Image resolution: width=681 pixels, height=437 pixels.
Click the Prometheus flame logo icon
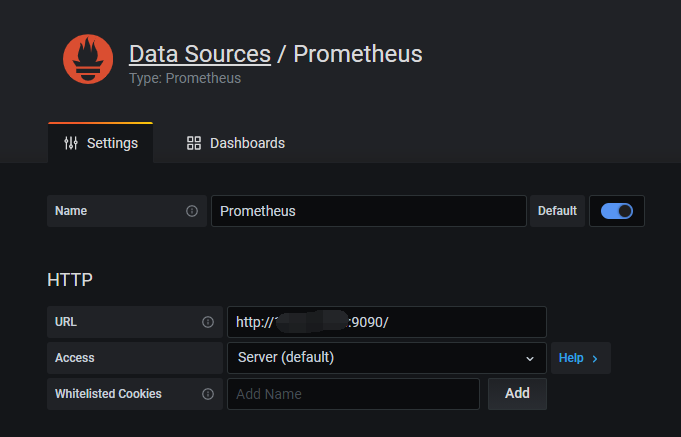coord(88,59)
